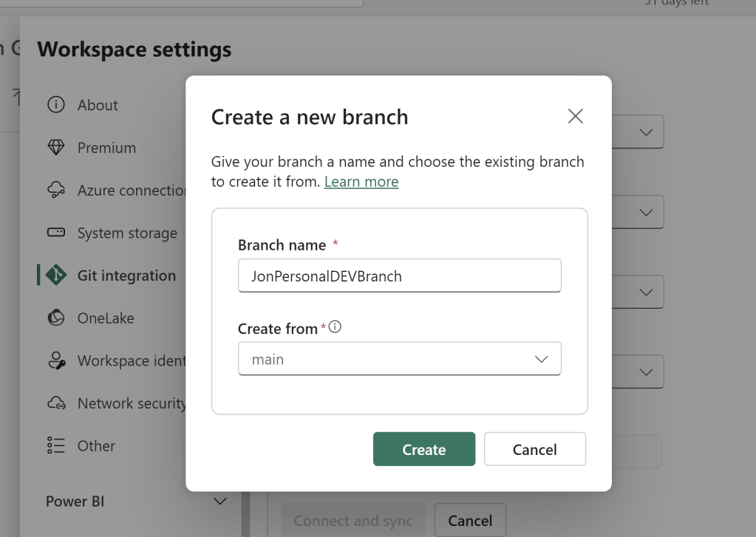Cancel the new branch dialog
The width and height of the screenshot is (756, 537).
pos(534,449)
